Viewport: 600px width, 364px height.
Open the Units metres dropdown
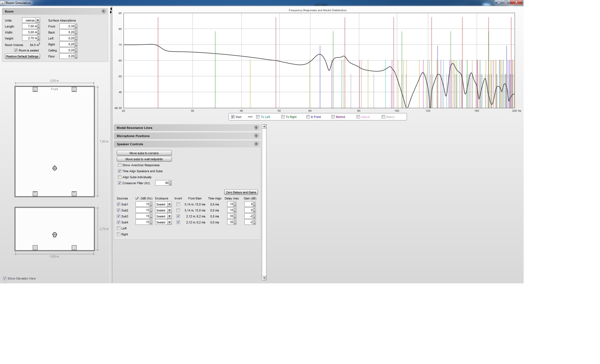tap(38, 20)
